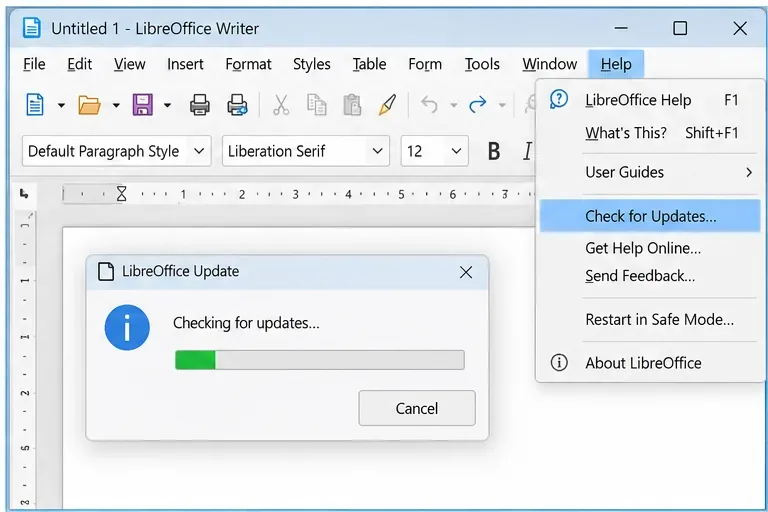Click the Writer document icon in the title bar
The height and width of the screenshot is (512, 768).
(x=32, y=28)
